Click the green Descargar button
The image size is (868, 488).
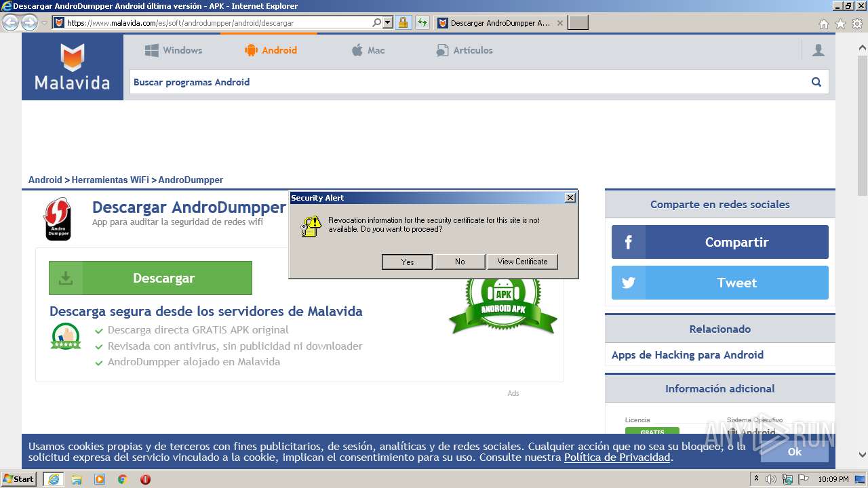[151, 278]
